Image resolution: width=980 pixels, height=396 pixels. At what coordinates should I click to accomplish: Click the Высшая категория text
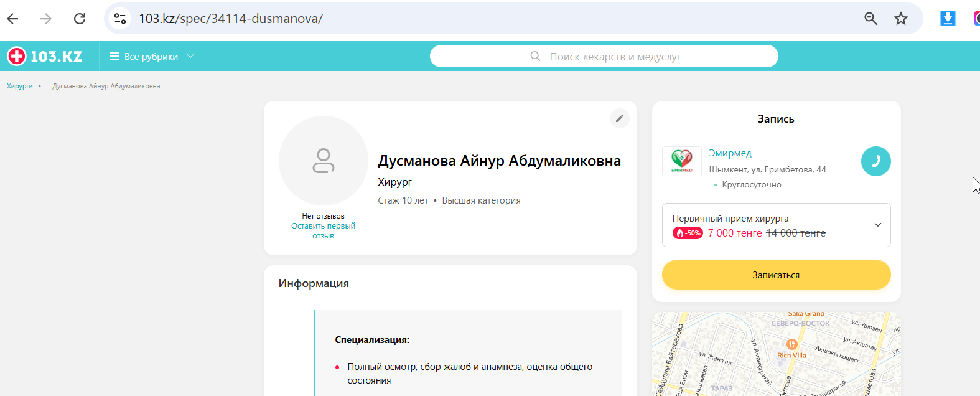[x=481, y=200]
